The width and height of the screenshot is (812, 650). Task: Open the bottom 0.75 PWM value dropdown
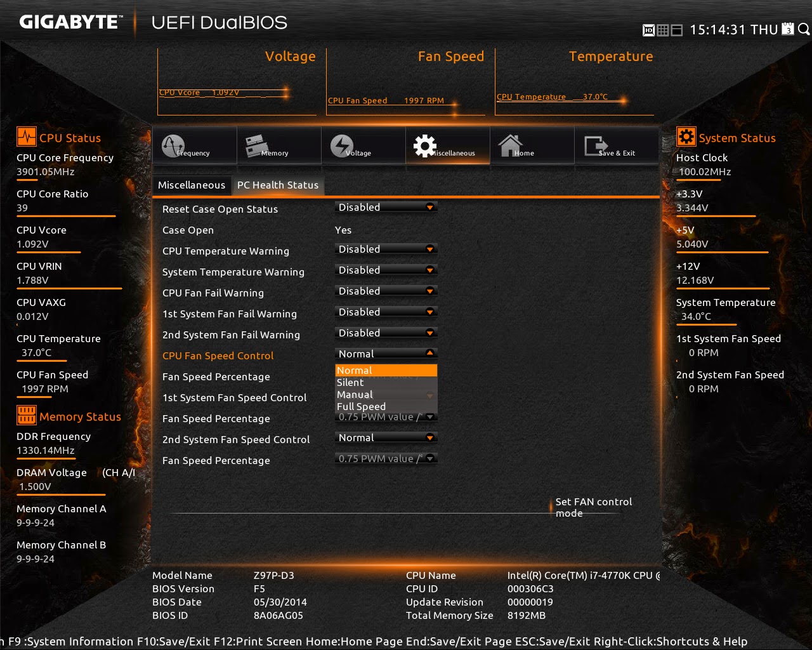pos(386,459)
